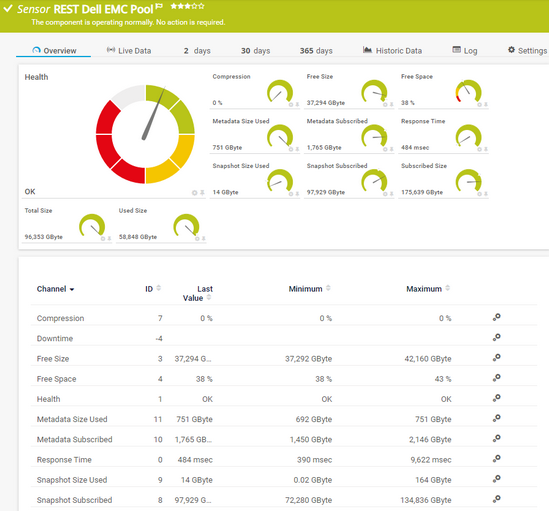Click the 692 GByte minimum value

(x=314, y=419)
